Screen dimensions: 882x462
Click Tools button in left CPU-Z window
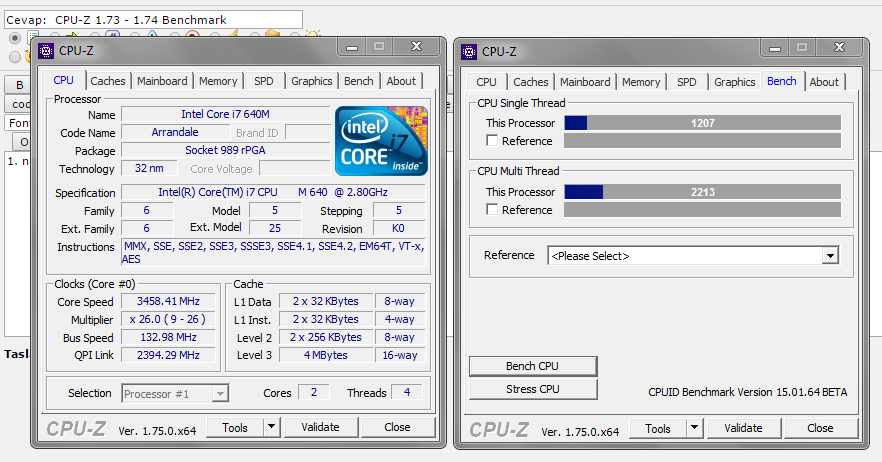tap(235, 427)
